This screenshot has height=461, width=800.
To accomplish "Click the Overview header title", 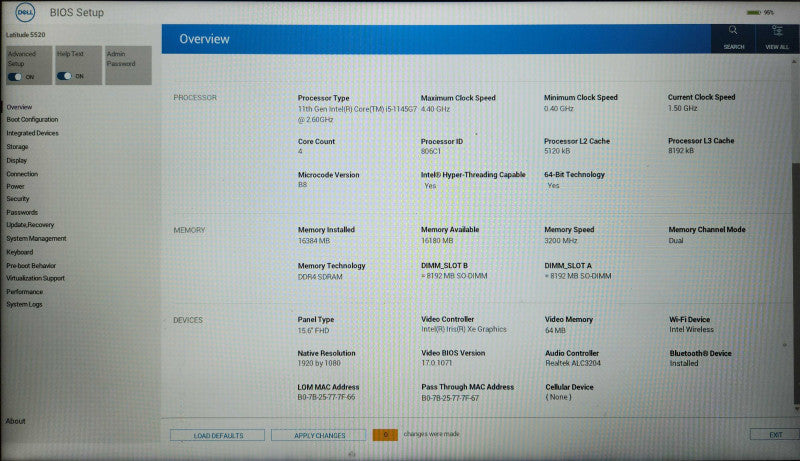I will (x=204, y=39).
